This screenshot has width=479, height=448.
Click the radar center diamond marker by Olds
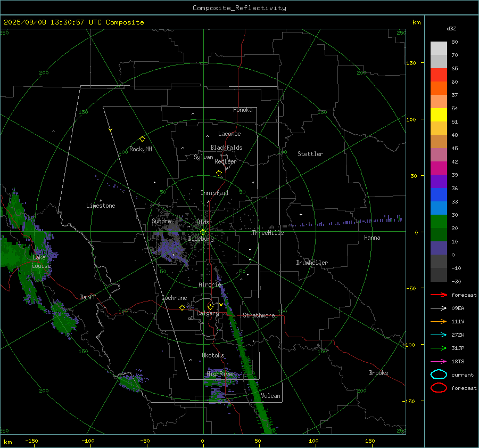[x=203, y=232]
